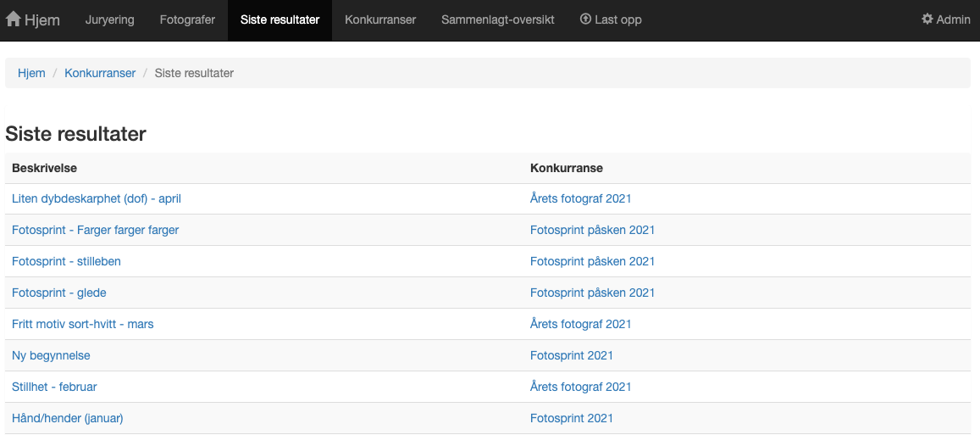Image resolution: width=980 pixels, height=435 pixels.
Task: Click the Hjem house icon
Action: (13, 19)
